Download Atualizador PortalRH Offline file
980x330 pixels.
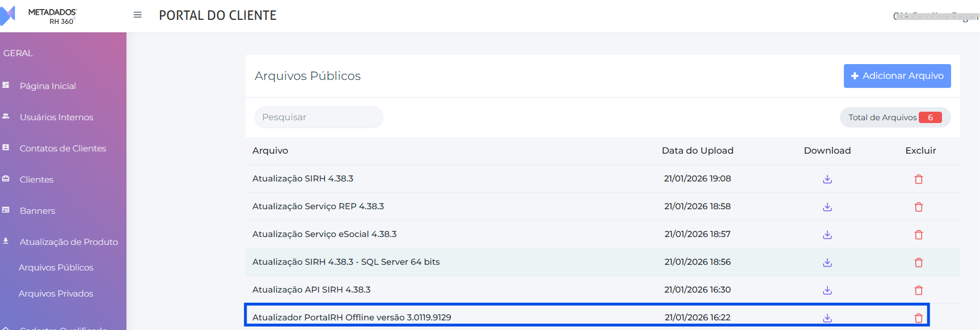(827, 318)
